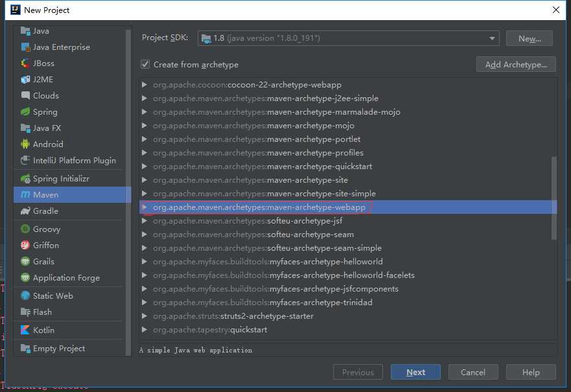Image resolution: width=571 pixels, height=392 pixels.
Task: Click the Cancel button
Action: point(473,372)
